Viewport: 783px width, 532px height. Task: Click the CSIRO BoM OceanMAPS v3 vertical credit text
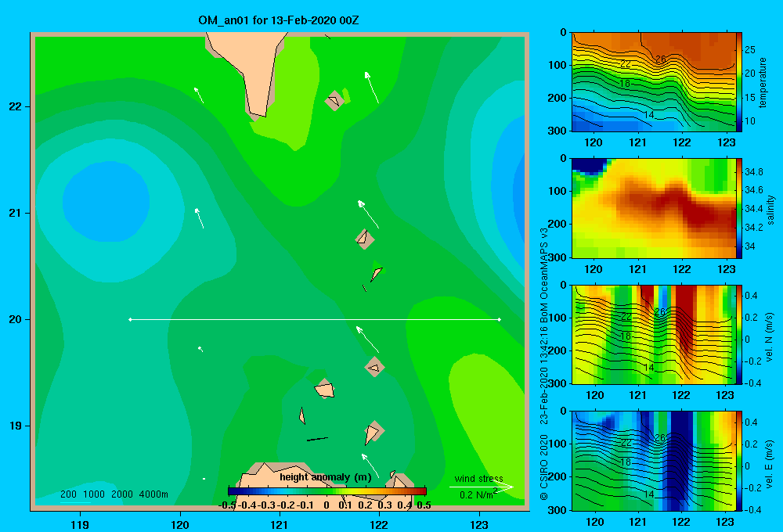tap(544, 364)
